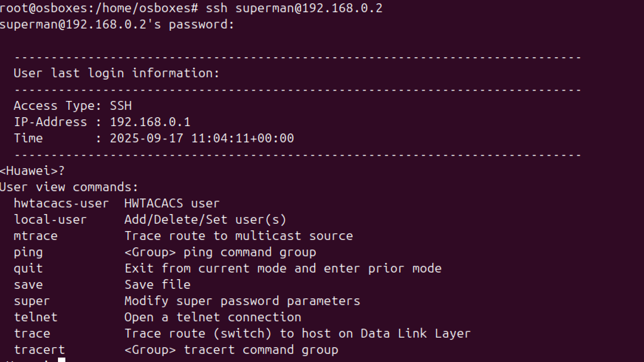Screen dimensions: 644x362
Task: Click the terminal cursor block at bottom
Action: 62,359
